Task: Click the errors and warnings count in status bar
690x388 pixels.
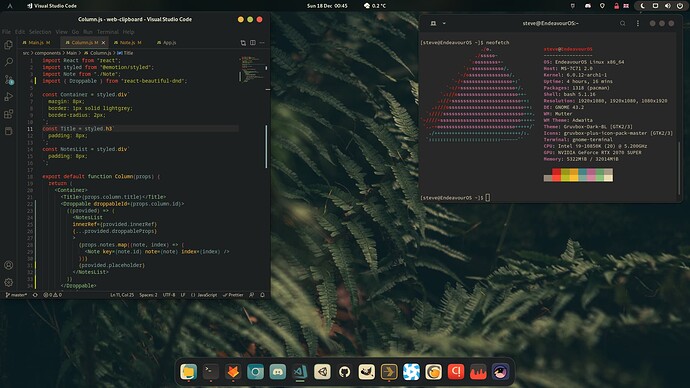Action: (52, 295)
